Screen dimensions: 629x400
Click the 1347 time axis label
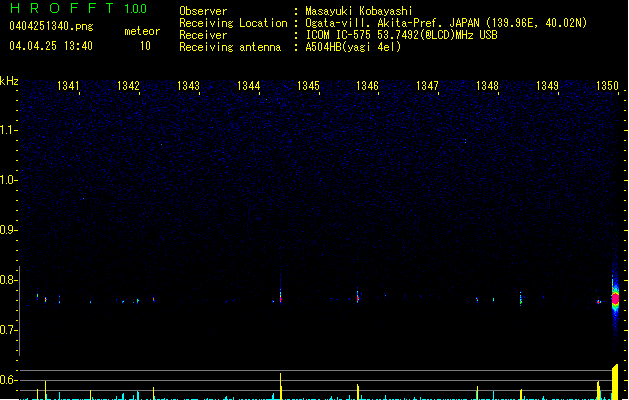[x=427, y=86]
